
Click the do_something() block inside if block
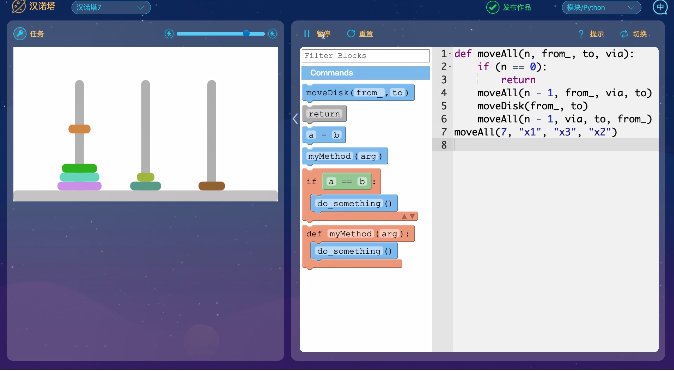[354, 203]
